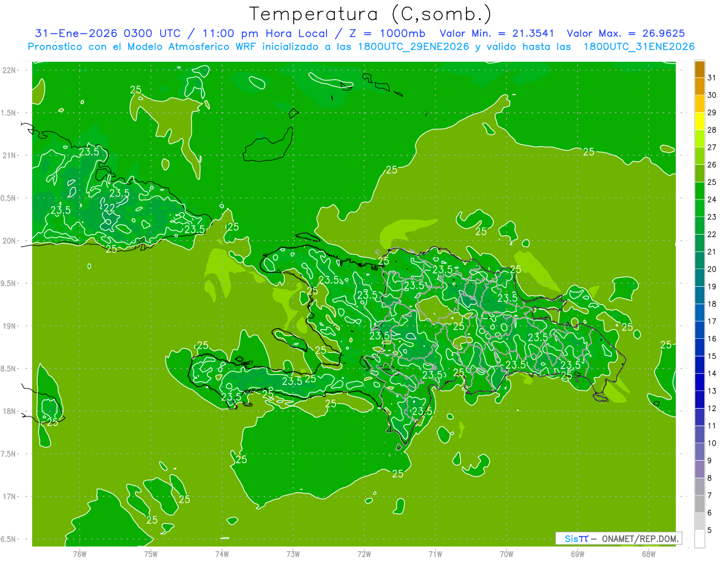728x562 pixels.
Task: Click the 19N latitude axis label
Action: pyautogui.click(x=10, y=326)
